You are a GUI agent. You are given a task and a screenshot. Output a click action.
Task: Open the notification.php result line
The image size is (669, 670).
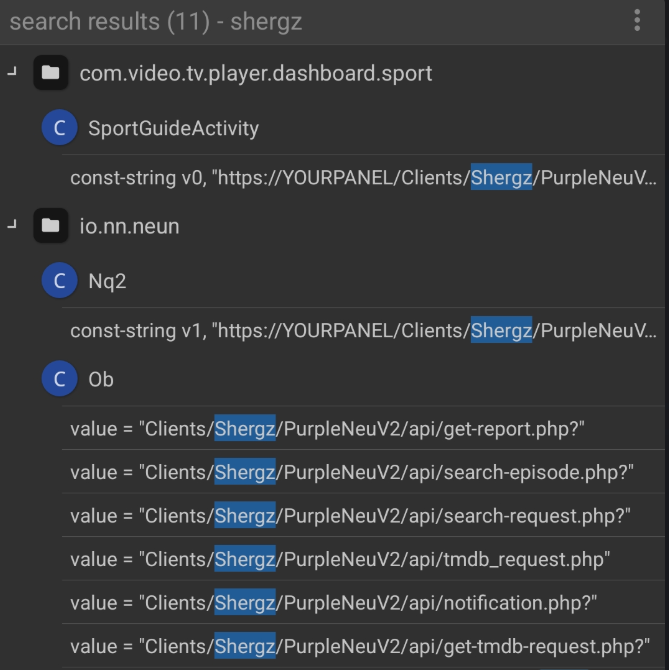(x=334, y=603)
